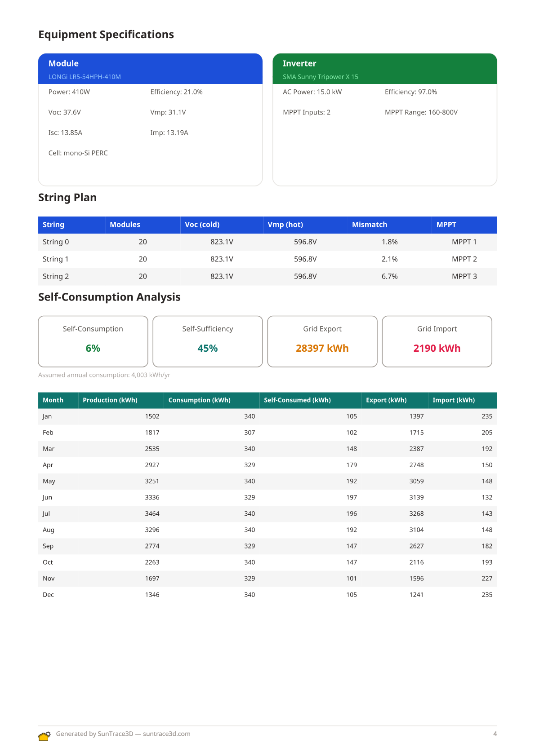Click the 1.8% mismatch value
This screenshot has height=756, width=535.
pyautogui.click(x=390, y=242)
